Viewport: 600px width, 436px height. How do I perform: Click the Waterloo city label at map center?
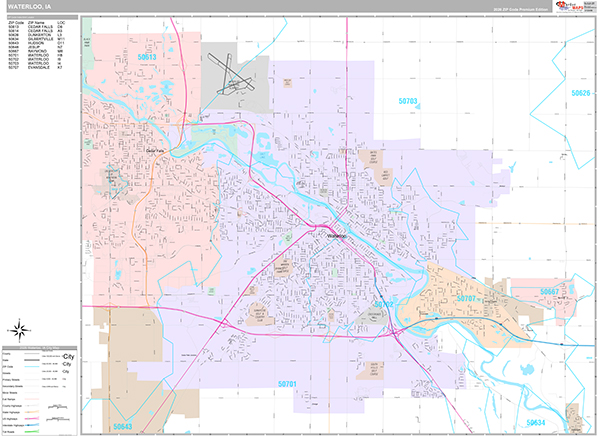coord(331,235)
